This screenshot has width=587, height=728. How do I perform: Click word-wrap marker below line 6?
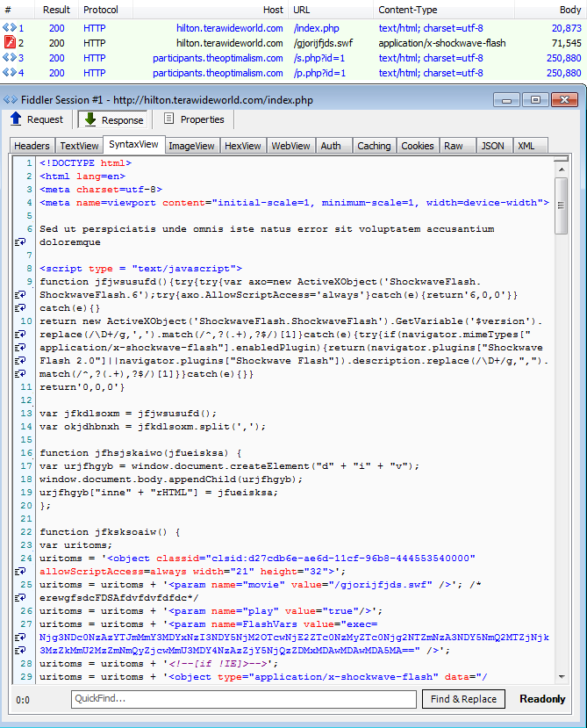[20, 241]
